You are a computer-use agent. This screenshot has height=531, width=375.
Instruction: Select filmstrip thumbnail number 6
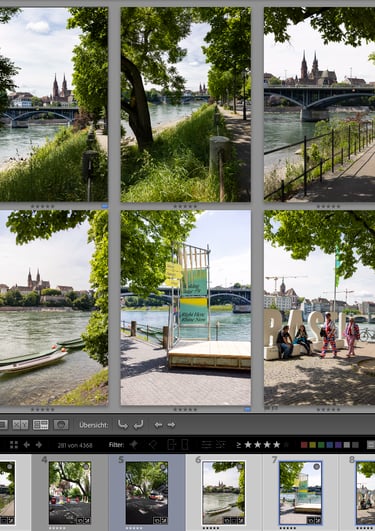pyautogui.click(x=224, y=493)
